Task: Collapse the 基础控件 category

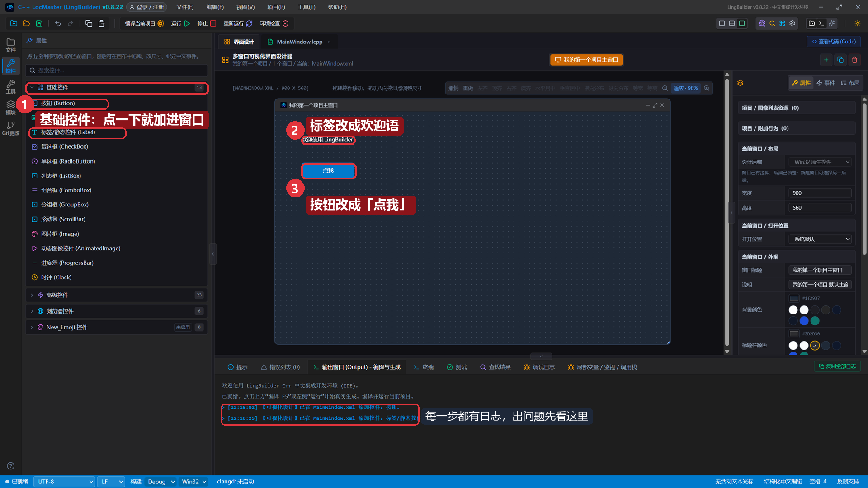Action: pyautogui.click(x=117, y=88)
